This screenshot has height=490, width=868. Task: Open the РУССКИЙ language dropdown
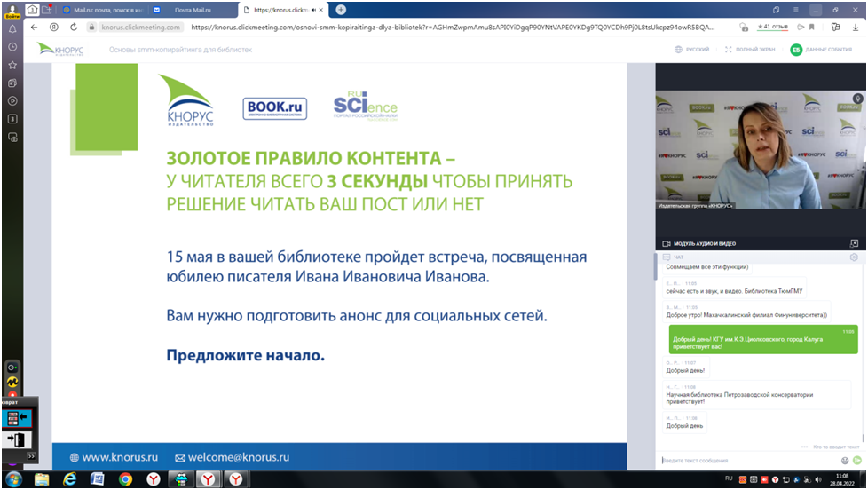691,50
